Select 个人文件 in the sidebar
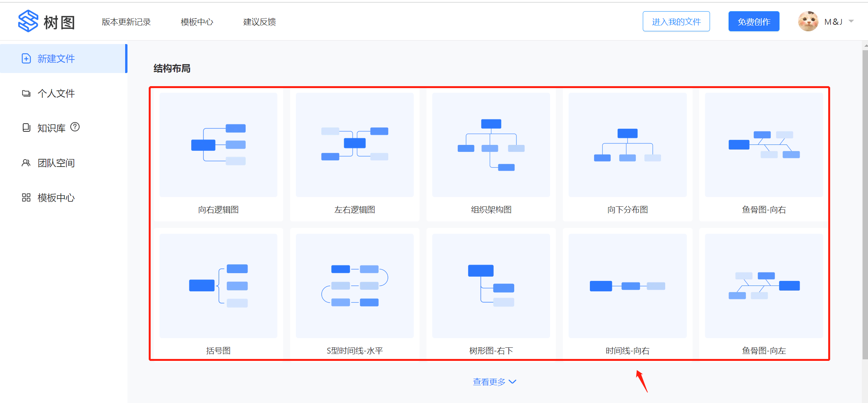 click(64, 93)
